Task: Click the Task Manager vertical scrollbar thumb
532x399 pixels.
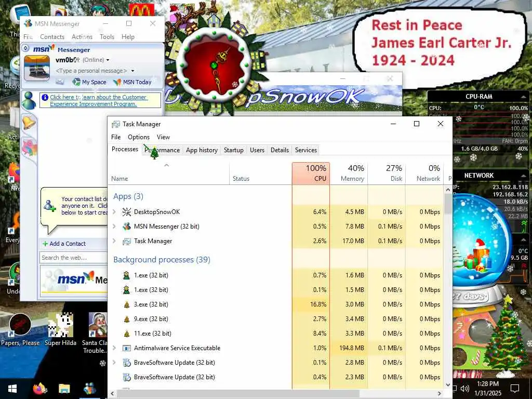Action: (448, 204)
